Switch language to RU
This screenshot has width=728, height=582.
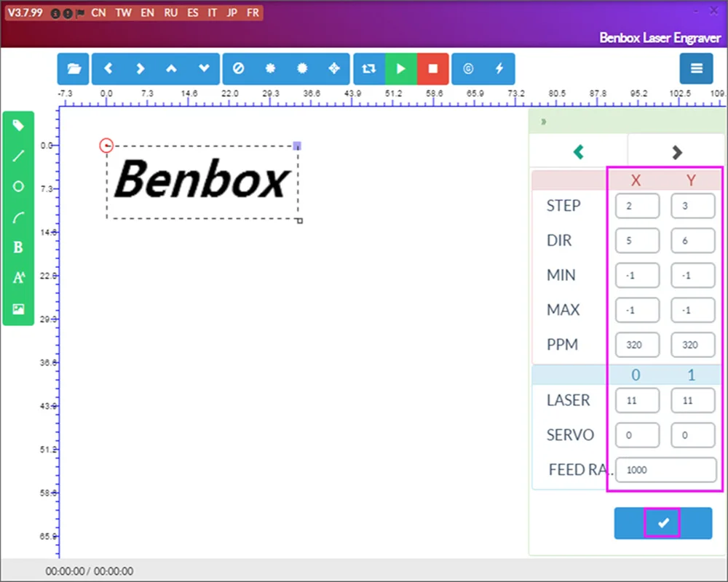pos(170,13)
